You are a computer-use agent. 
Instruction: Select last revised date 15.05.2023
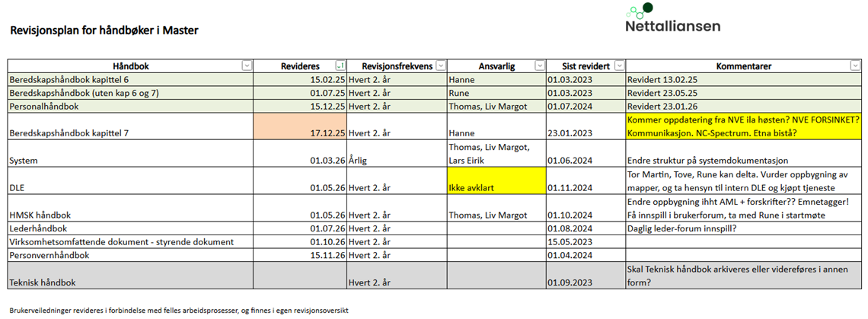pos(586,241)
